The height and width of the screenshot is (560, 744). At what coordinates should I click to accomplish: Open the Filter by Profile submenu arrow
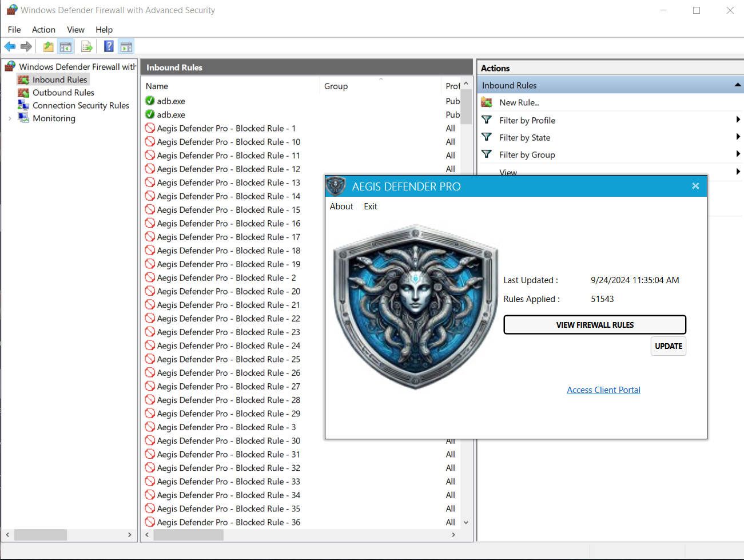(738, 120)
